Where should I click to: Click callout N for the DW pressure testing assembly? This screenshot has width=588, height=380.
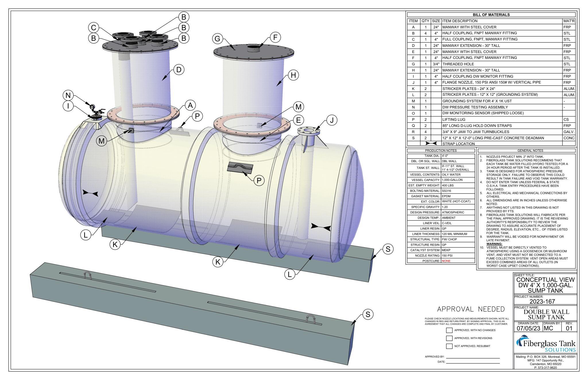click(x=68, y=95)
